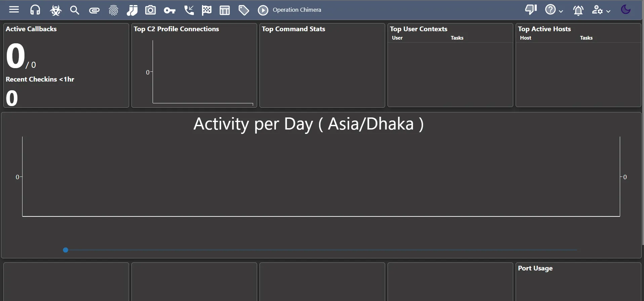Click User column header
Image resolution: width=644 pixels, height=301 pixels.
click(x=397, y=38)
